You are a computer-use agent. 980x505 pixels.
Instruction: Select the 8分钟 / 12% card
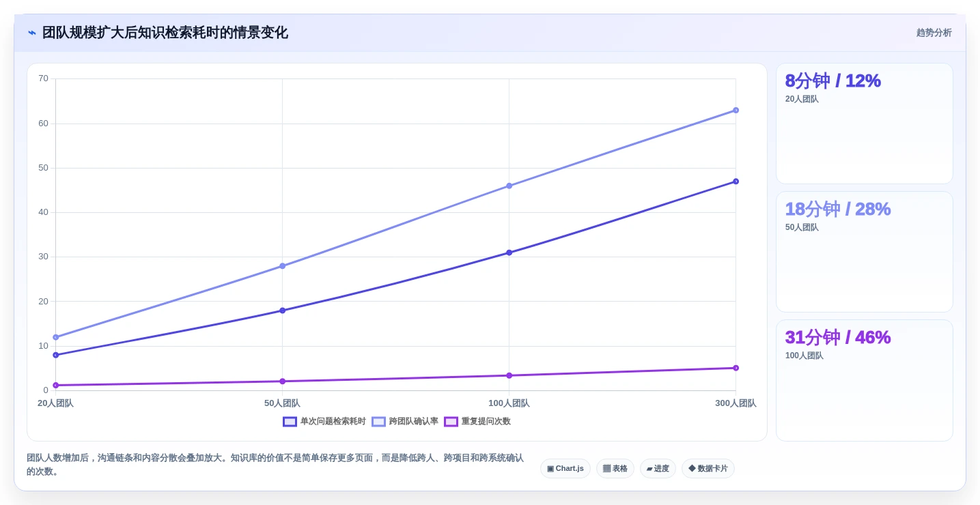pyautogui.click(x=865, y=124)
